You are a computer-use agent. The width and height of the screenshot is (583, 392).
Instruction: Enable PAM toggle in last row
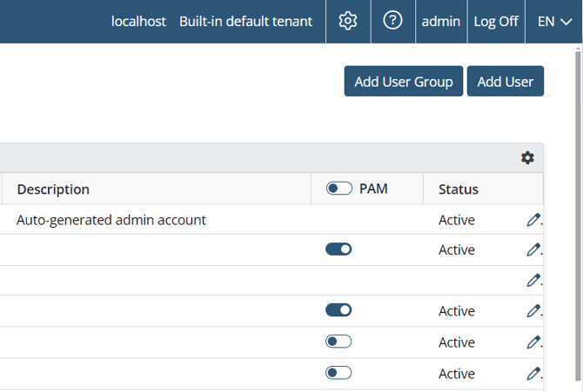click(x=338, y=373)
